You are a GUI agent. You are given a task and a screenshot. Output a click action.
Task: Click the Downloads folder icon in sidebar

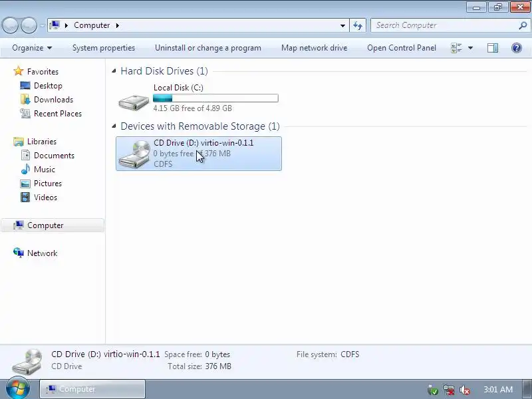point(25,99)
